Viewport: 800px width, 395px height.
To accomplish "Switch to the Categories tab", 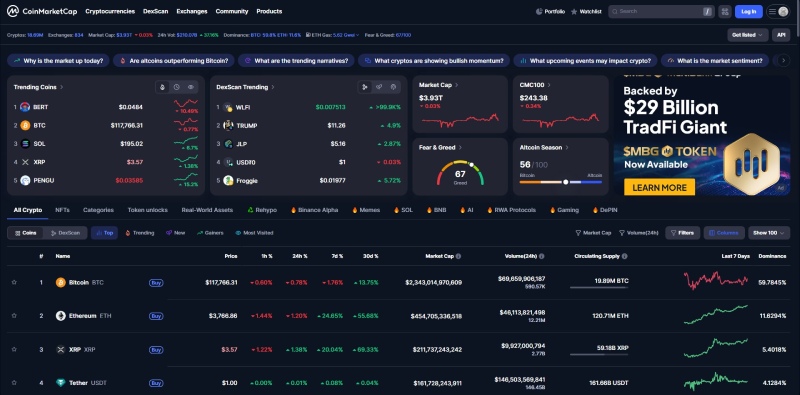I will (x=98, y=210).
